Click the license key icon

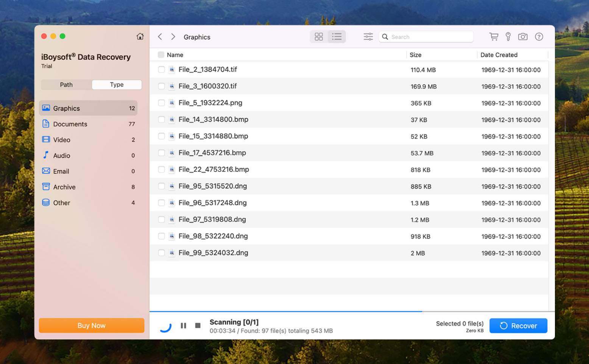[508, 37]
